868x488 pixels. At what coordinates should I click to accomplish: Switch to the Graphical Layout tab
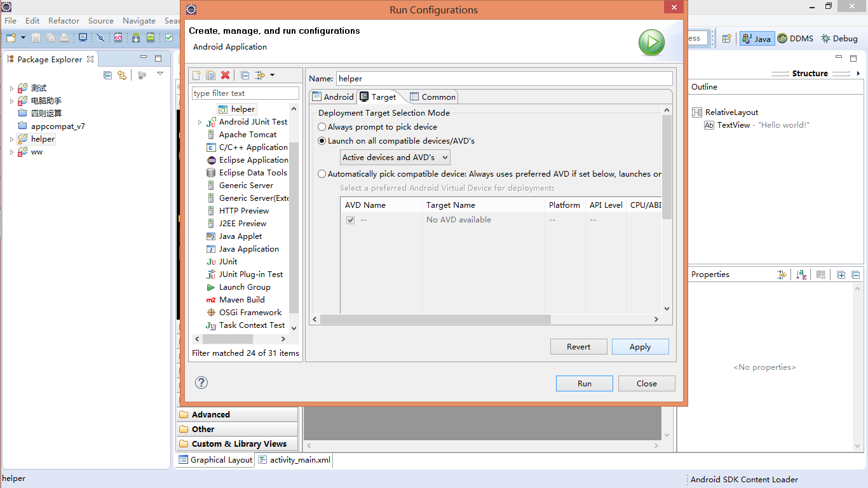click(x=215, y=460)
